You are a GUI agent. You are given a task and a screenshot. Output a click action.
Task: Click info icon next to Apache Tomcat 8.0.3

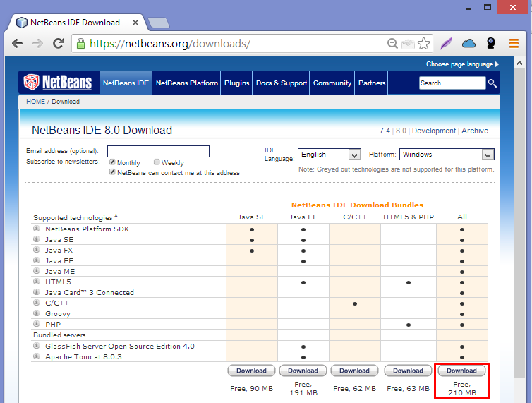coord(37,356)
